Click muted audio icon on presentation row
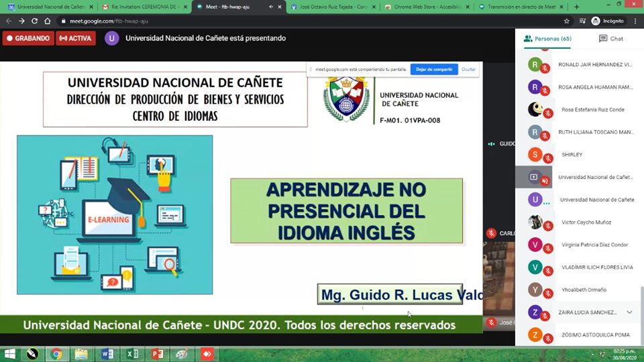Screen dimensions: 644x362 click(x=545, y=181)
